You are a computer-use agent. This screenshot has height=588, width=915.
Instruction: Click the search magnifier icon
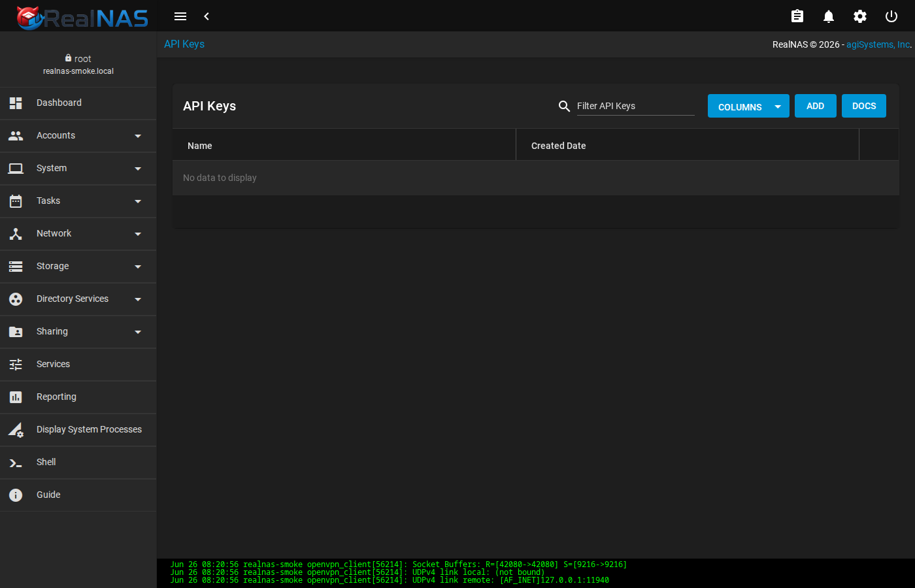565,106
